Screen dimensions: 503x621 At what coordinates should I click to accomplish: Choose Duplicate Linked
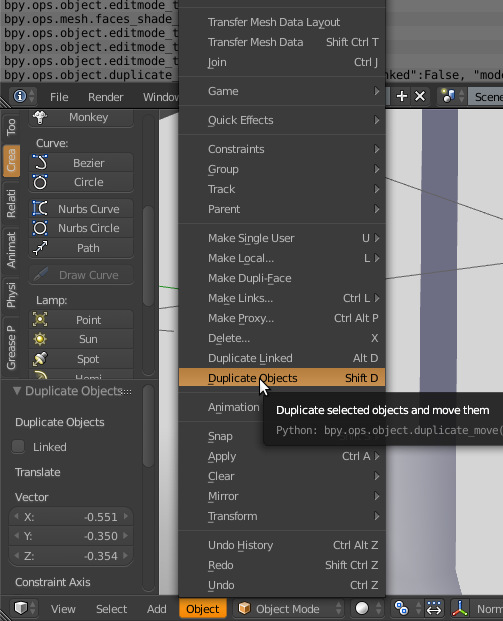[282, 358]
